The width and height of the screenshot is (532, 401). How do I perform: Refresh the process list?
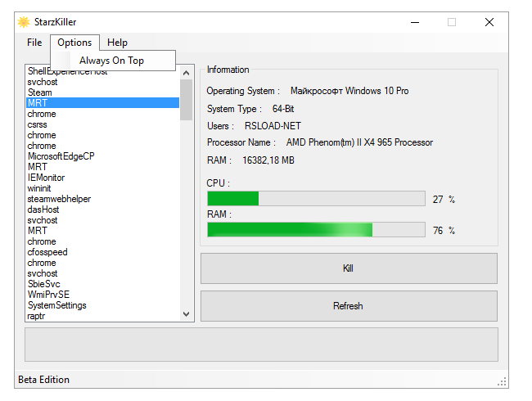pyautogui.click(x=349, y=306)
